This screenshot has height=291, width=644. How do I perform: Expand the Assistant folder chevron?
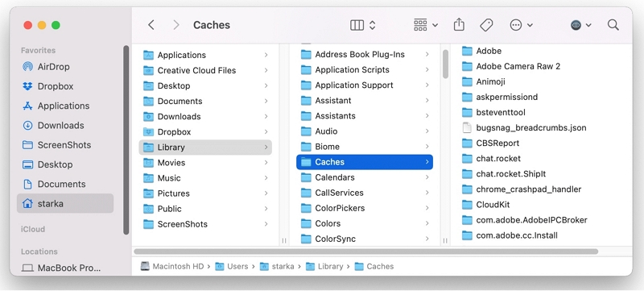427,100
